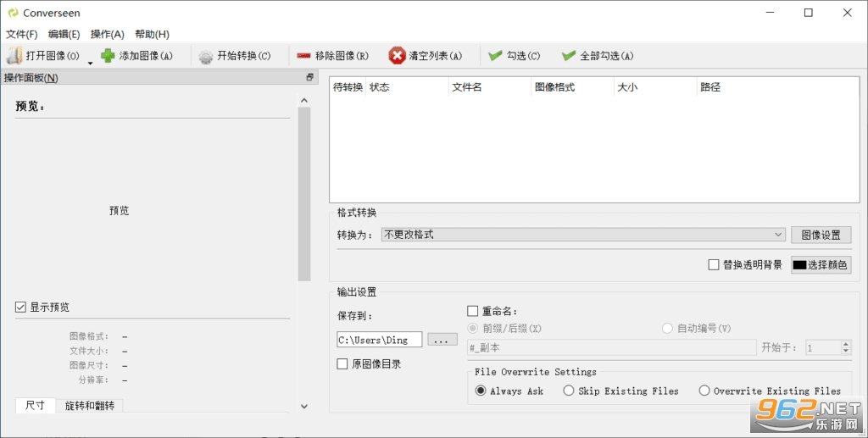Sort by the 图像格式 column header
Image resolution: width=868 pixels, height=438 pixels.
coord(572,87)
